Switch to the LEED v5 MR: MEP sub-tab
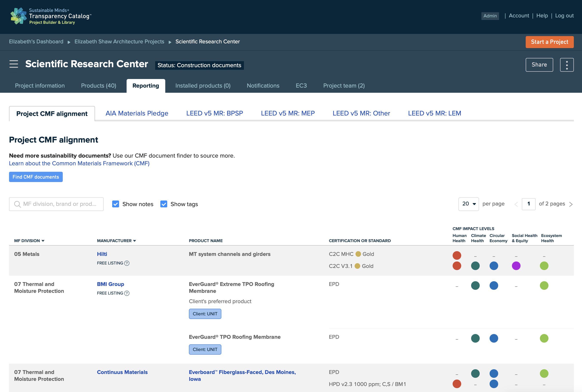 point(288,114)
